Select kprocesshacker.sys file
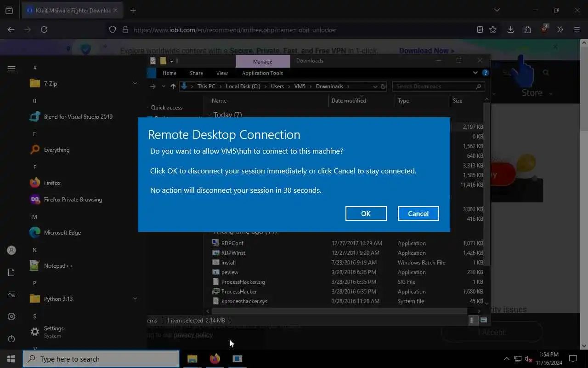The width and height of the screenshot is (588, 368). (x=244, y=301)
